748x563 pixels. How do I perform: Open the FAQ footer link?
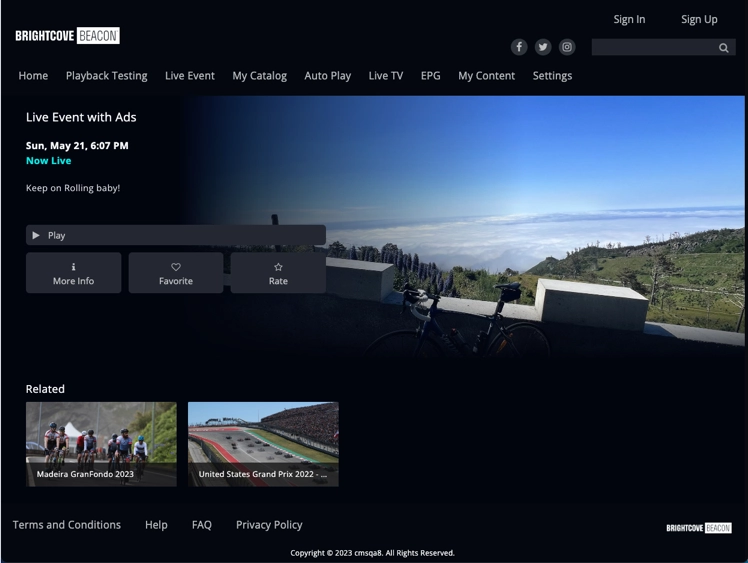[x=202, y=525]
